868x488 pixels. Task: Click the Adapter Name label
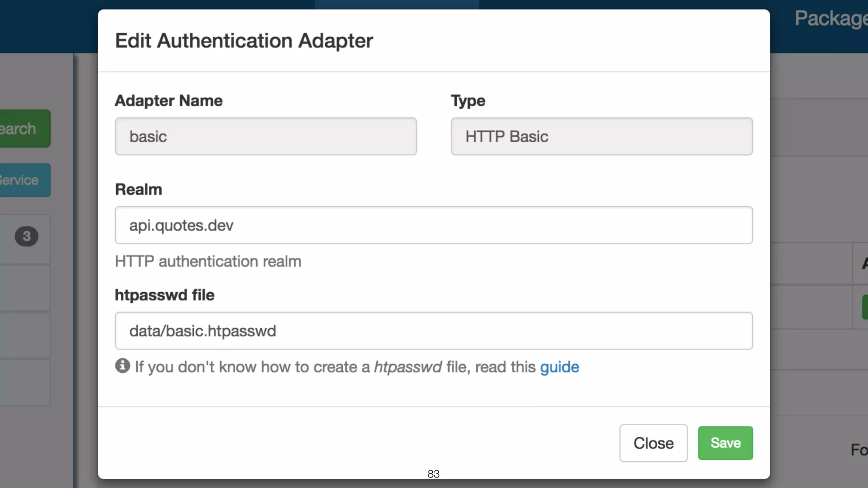click(x=169, y=101)
